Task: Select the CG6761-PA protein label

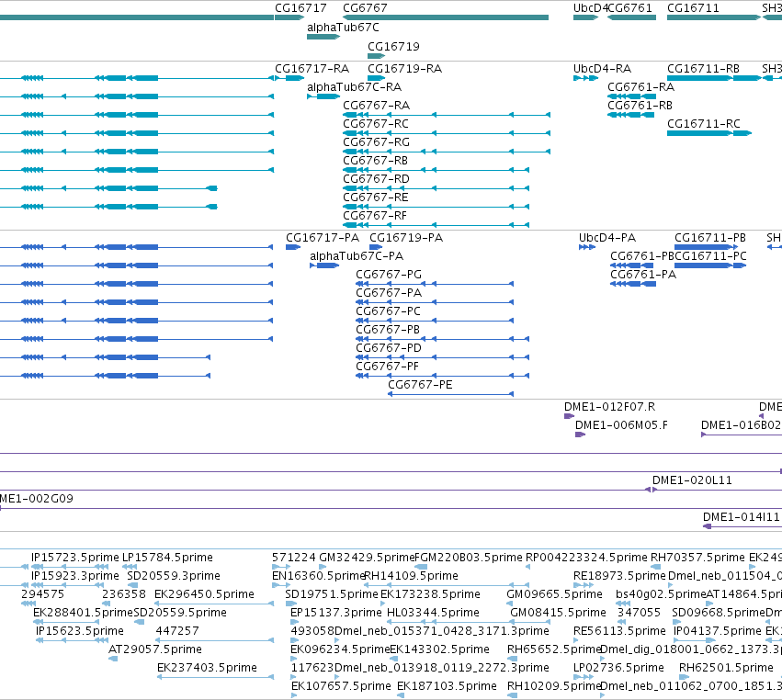Action: click(x=643, y=275)
